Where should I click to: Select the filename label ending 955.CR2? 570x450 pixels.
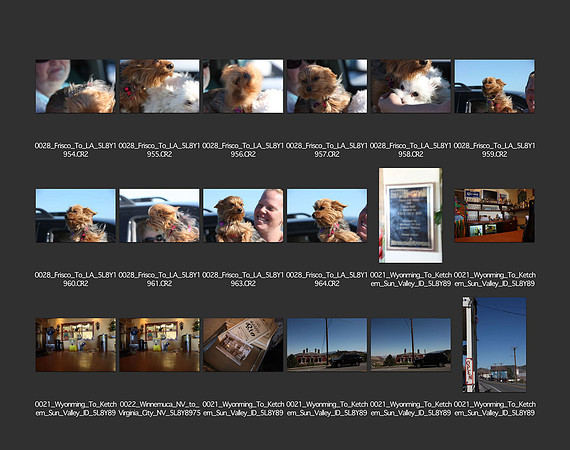pos(159,150)
